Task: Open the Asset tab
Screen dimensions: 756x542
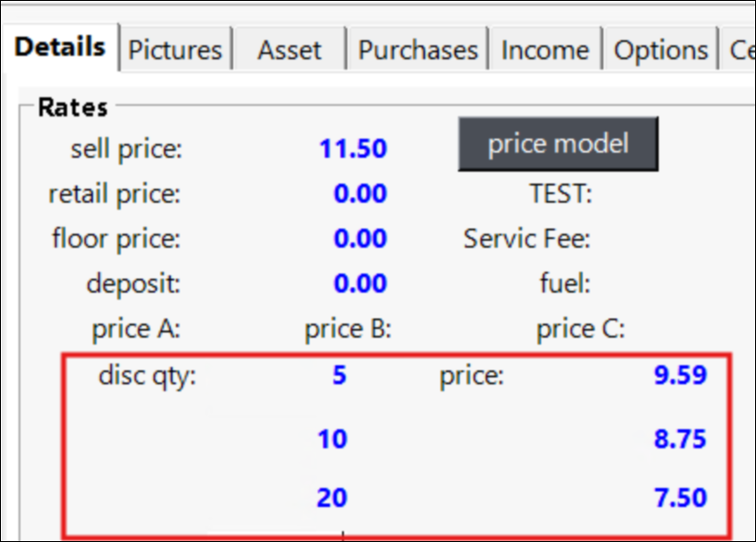Action: [x=289, y=50]
